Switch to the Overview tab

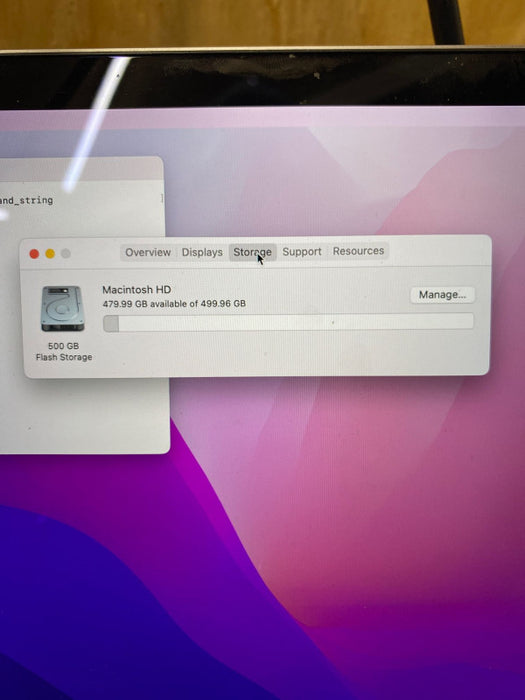[x=148, y=252]
